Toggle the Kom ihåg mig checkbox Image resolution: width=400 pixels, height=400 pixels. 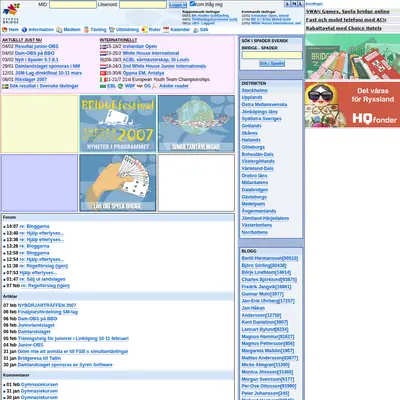click(192, 4)
